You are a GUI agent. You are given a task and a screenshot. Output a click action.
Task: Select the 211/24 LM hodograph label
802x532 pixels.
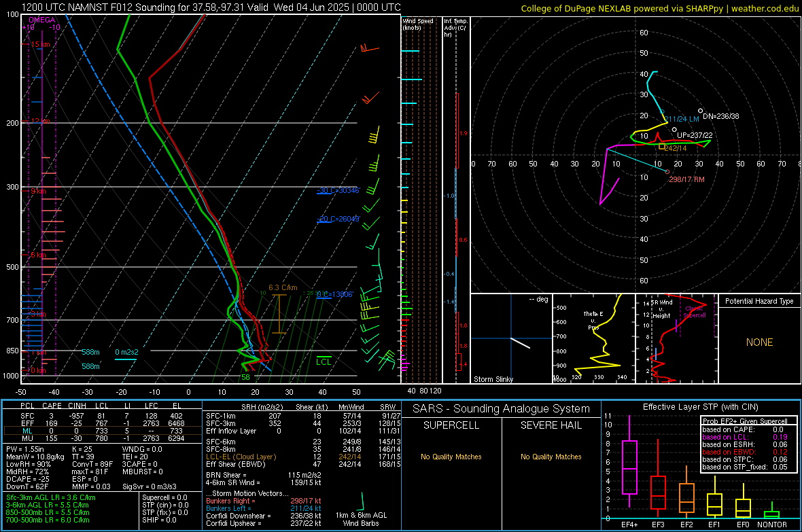[682, 119]
